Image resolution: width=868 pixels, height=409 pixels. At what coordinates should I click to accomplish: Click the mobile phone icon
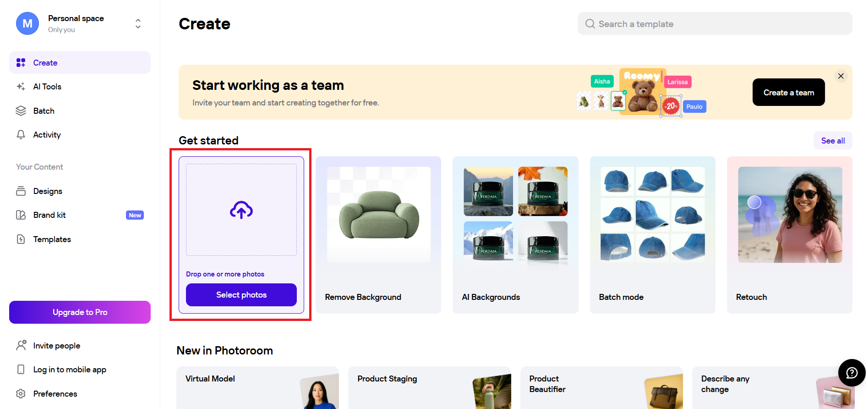click(21, 370)
